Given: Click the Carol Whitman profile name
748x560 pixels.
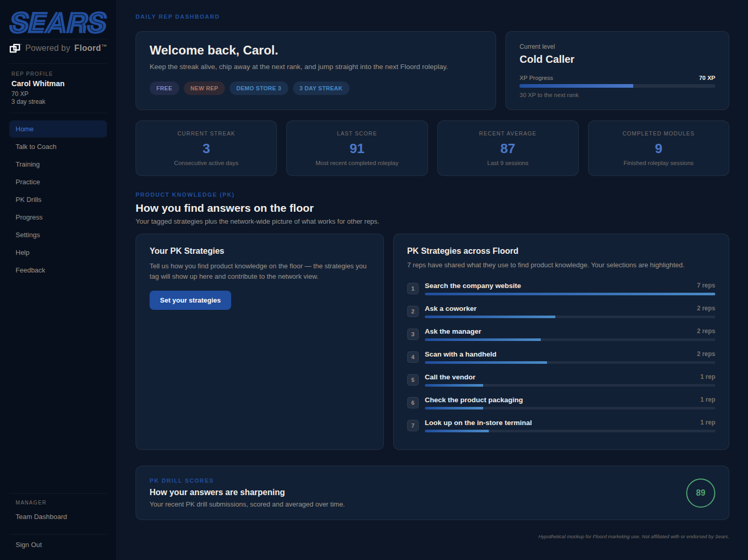Looking at the screenshot, I should [x=38, y=84].
